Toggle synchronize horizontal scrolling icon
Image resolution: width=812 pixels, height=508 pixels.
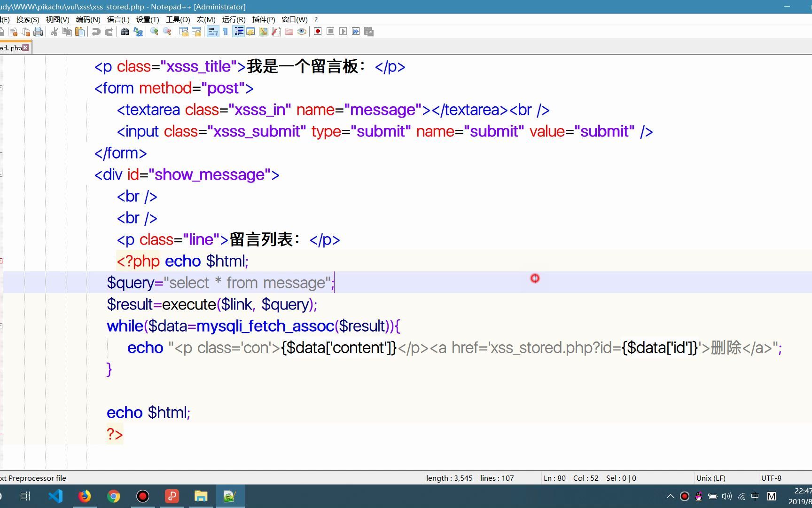(x=196, y=32)
